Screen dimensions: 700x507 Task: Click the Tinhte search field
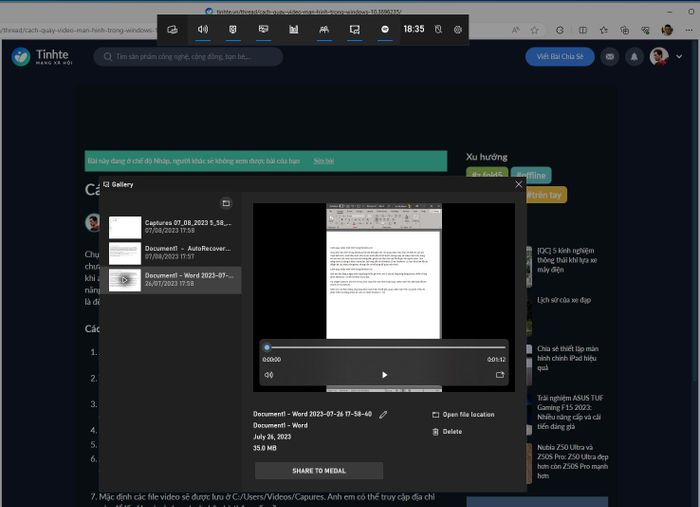(188, 57)
